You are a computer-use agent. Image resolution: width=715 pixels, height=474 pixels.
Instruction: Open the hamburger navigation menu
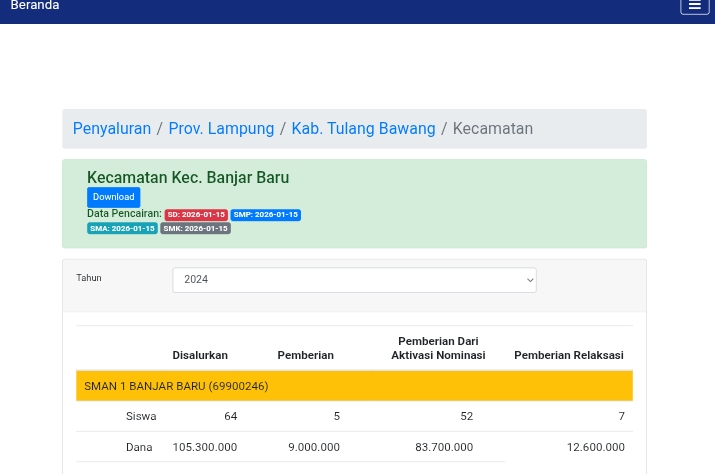pyautogui.click(x=694, y=5)
